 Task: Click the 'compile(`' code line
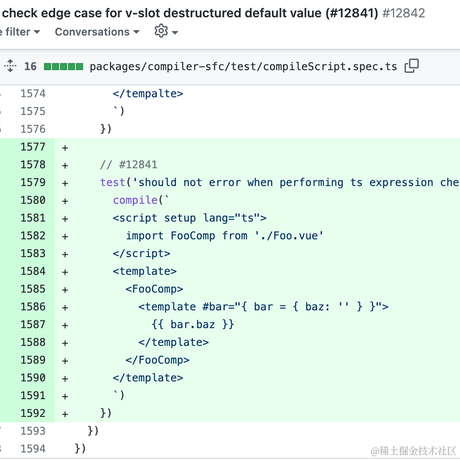141,200
